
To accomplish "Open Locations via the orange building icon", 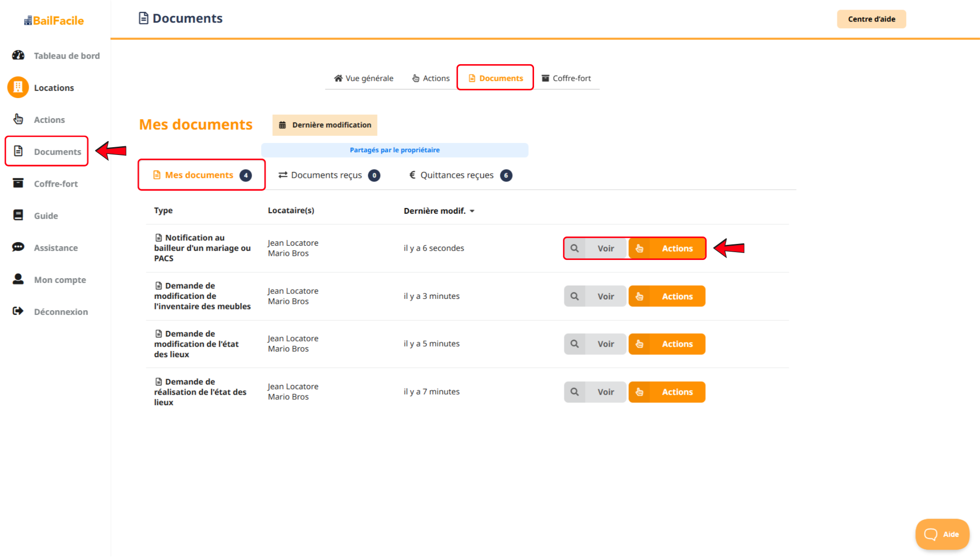I will coord(18,87).
